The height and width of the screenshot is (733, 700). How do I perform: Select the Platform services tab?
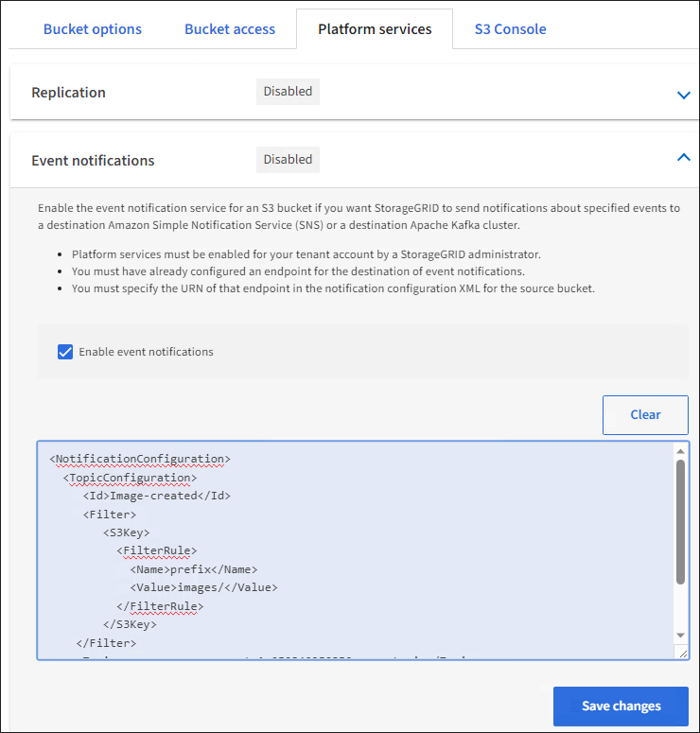(x=375, y=29)
